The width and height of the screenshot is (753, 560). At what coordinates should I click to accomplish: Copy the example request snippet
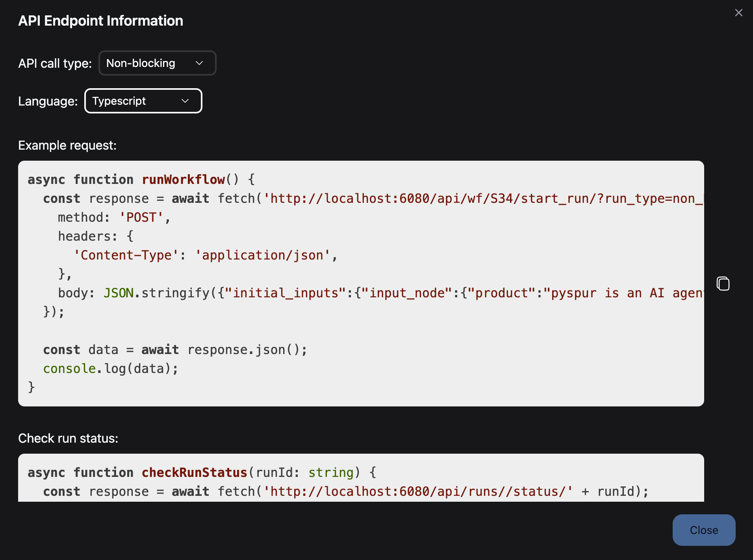[x=723, y=284]
